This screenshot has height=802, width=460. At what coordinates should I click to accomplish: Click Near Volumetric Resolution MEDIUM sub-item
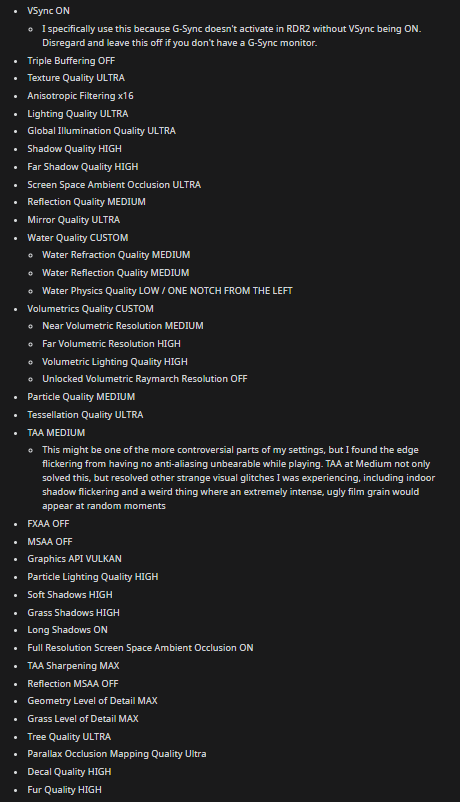(123, 326)
